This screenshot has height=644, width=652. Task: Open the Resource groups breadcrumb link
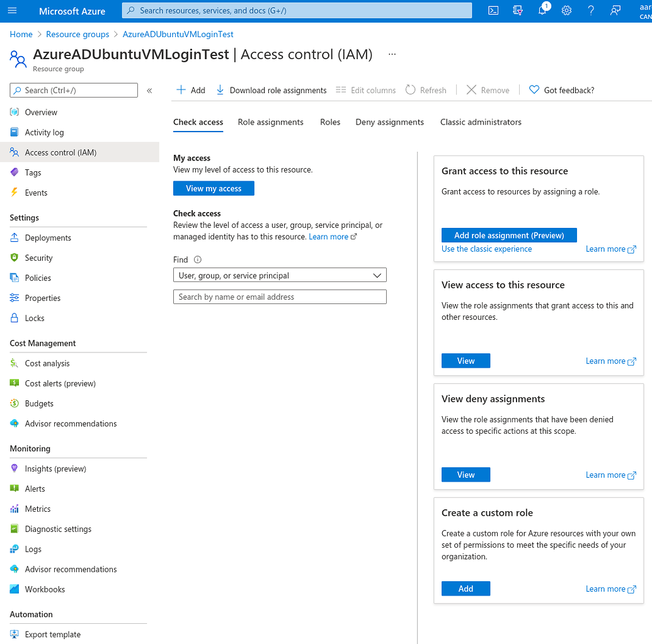77,34
